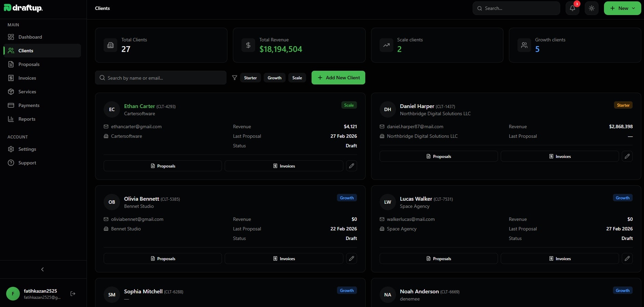Open Ethan Carter's Invoices
This screenshot has height=307, width=644.
tap(284, 166)
